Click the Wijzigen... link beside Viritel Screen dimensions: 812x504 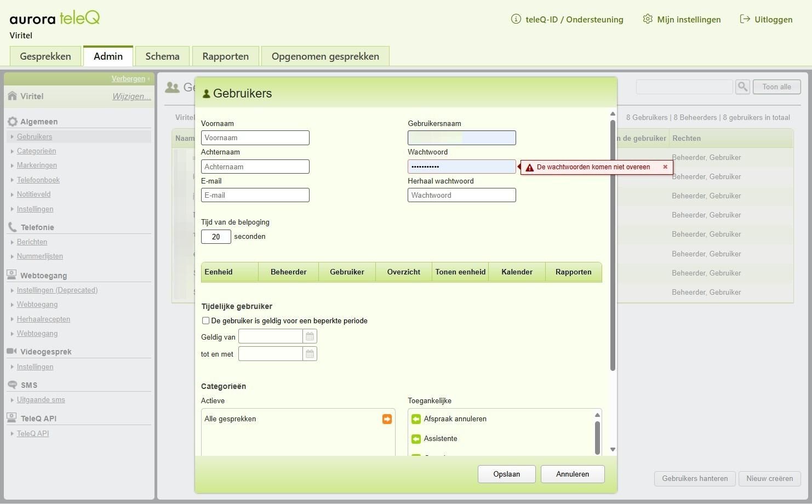131,96
